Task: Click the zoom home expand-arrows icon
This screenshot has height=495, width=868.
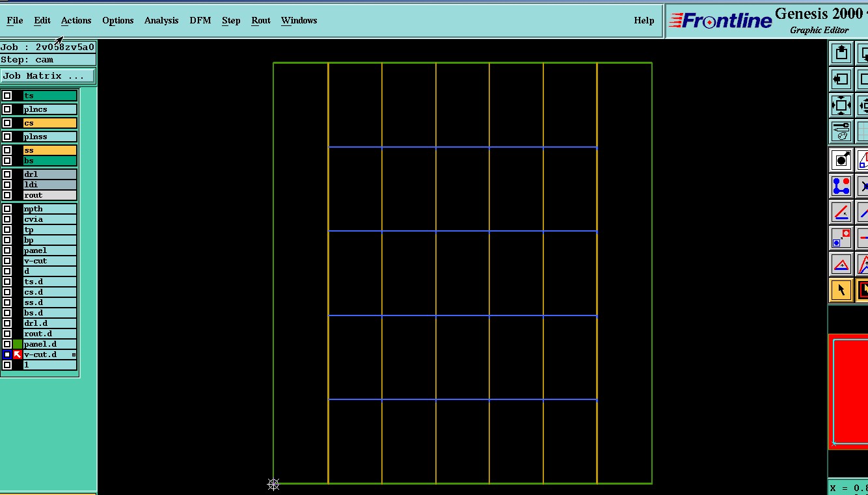Action: click(x=841, y=105)
